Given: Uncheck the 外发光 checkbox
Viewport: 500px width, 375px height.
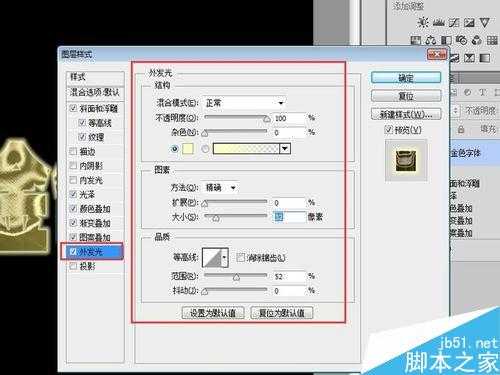Looking at the screenshot, I should 73,252.
